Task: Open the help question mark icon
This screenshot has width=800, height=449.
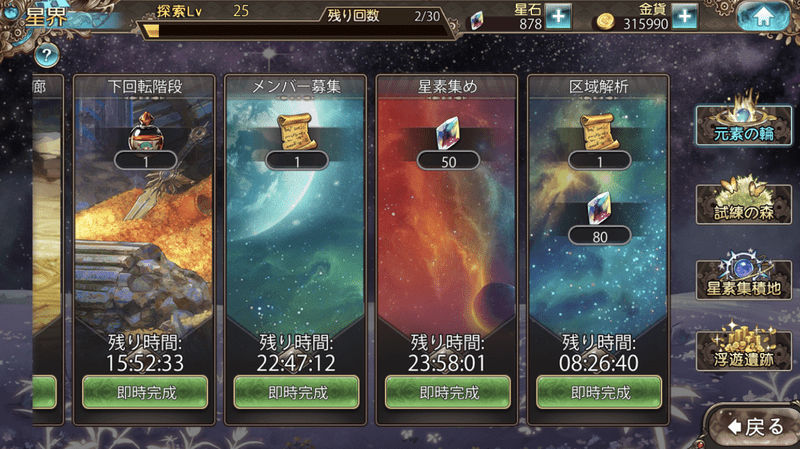Action: pyautogui.click(x=46, y=55)
